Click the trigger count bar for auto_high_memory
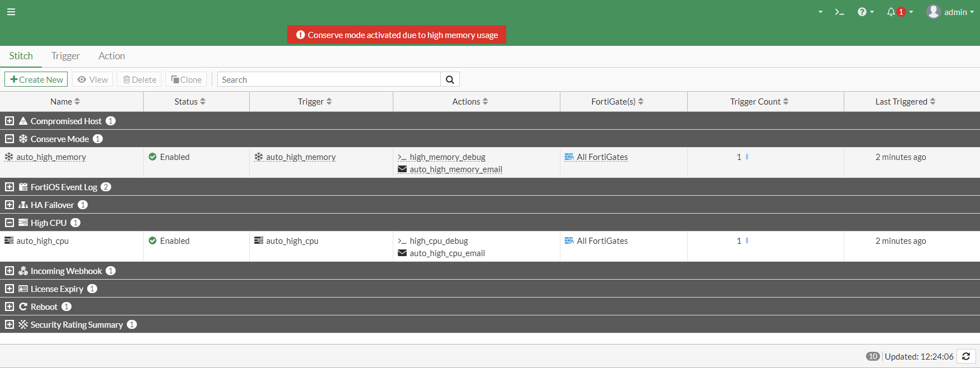The image size is (980, 368). tap(747, 157)
